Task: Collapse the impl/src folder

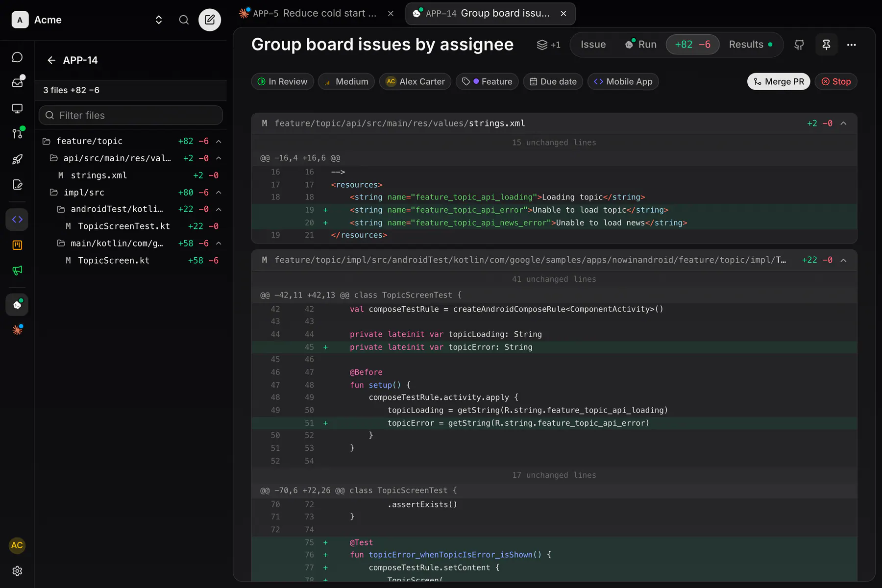Action: pos(219,193)
